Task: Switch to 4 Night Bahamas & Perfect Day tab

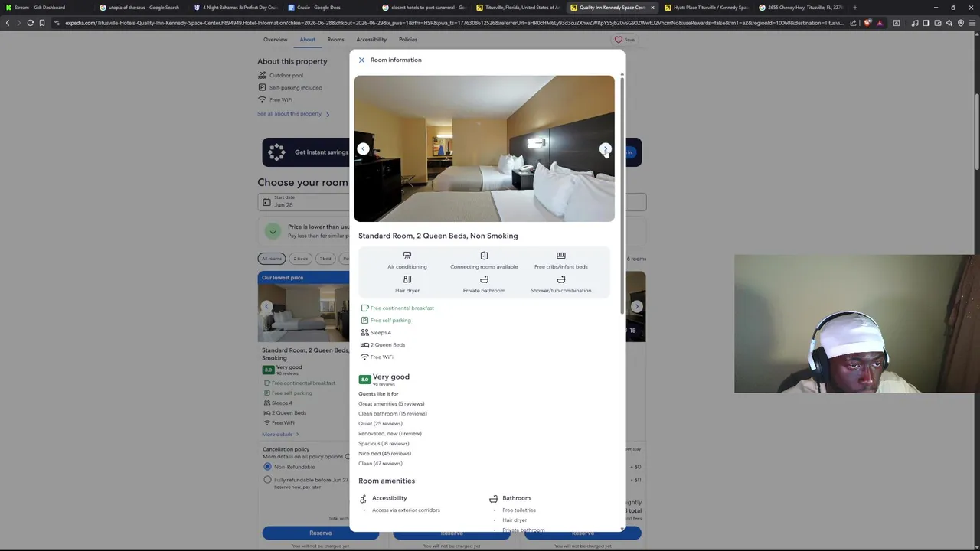Action: (x=236, y=8)
